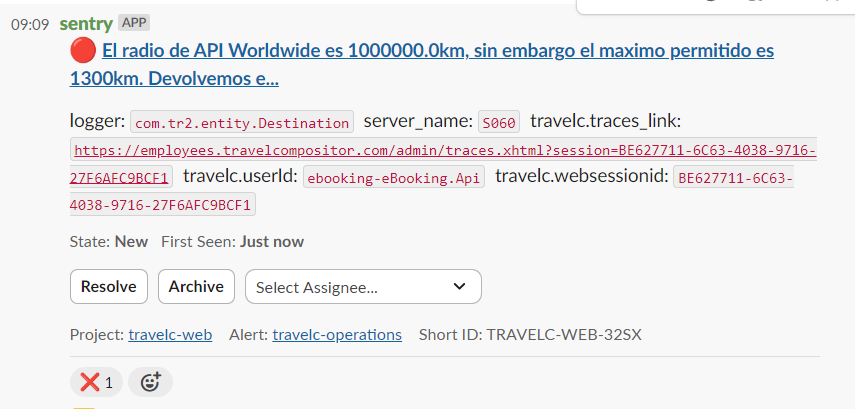
Task: Click the State: New status text
Action: [x=109, y=241]
